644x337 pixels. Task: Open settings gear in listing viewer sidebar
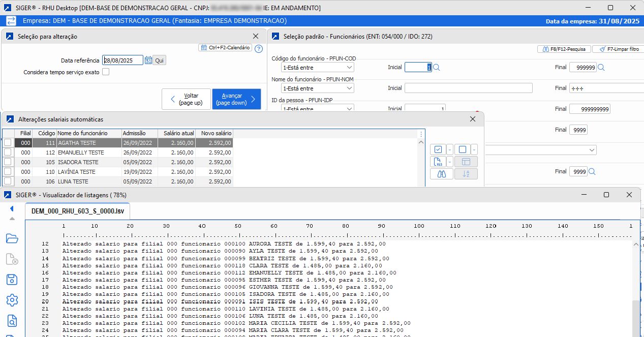click(12, 300)
